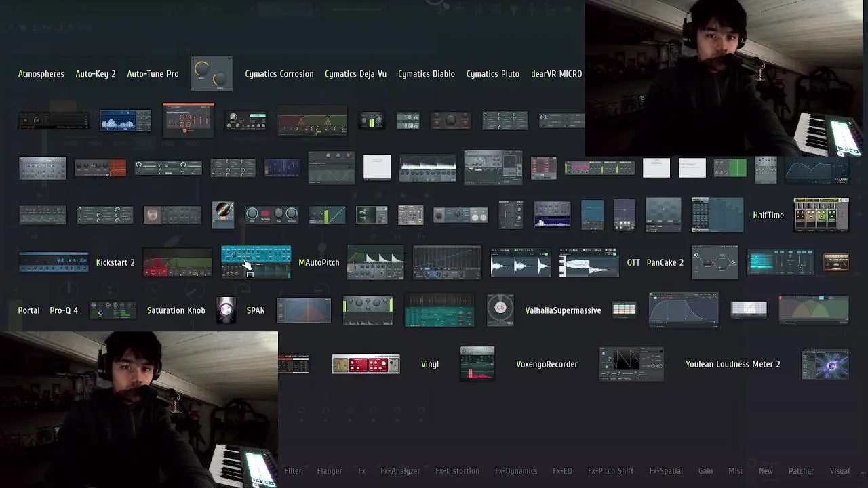Screen dimensions: 868x488
Task: Choose the small amp plugin in the PanCake 2 row
Action: 835,262
